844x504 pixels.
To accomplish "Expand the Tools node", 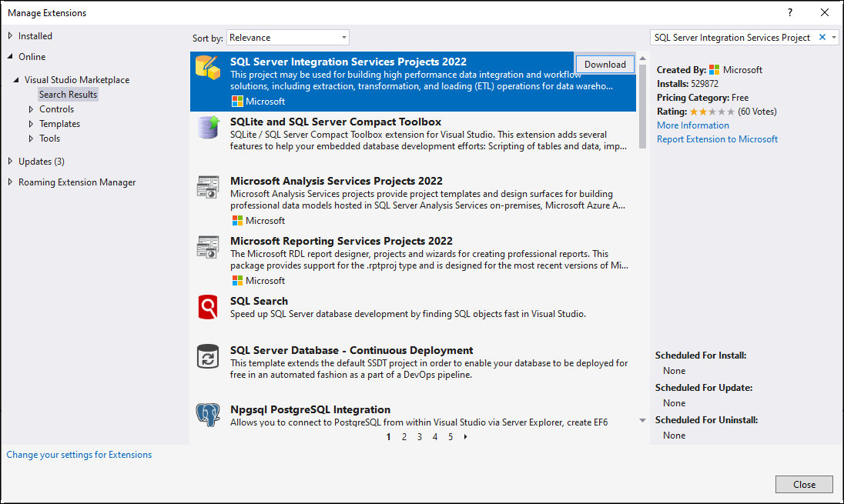I will (31, 139).
